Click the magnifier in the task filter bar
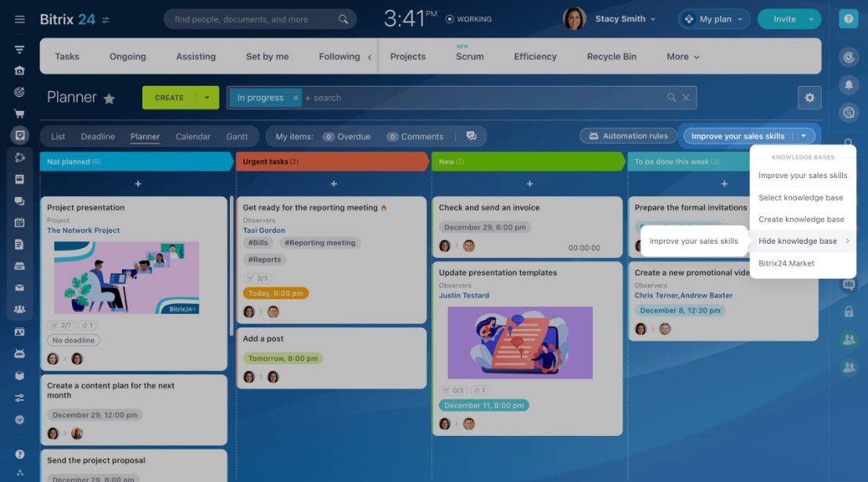This screenshot has width=868, height=482. pyautogui.click(x=671, y=98)
